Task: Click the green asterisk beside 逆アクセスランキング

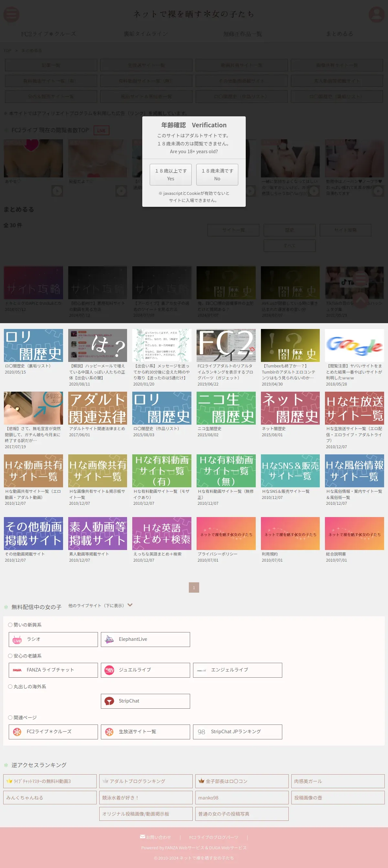Action: point(6,765)
